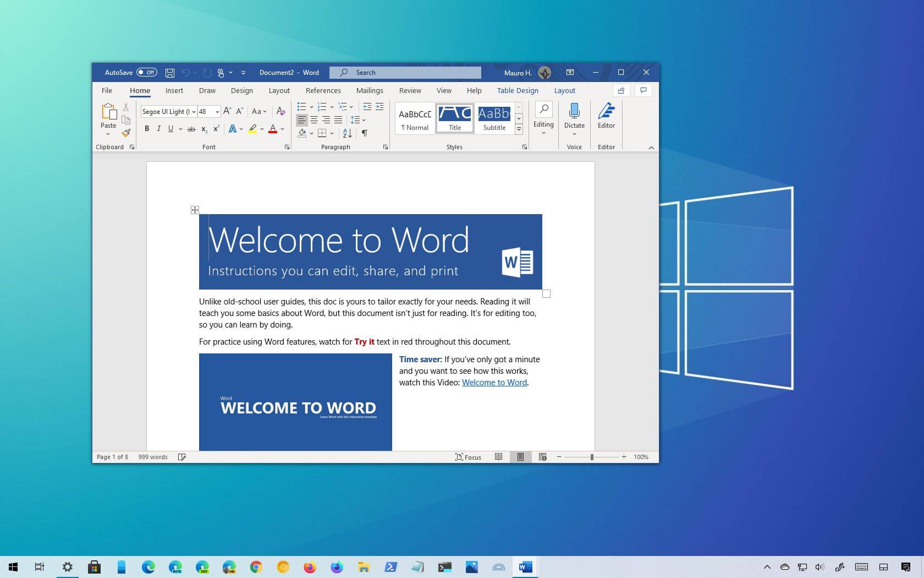Clear all formatting with the eraser A icon

(280, 111)
